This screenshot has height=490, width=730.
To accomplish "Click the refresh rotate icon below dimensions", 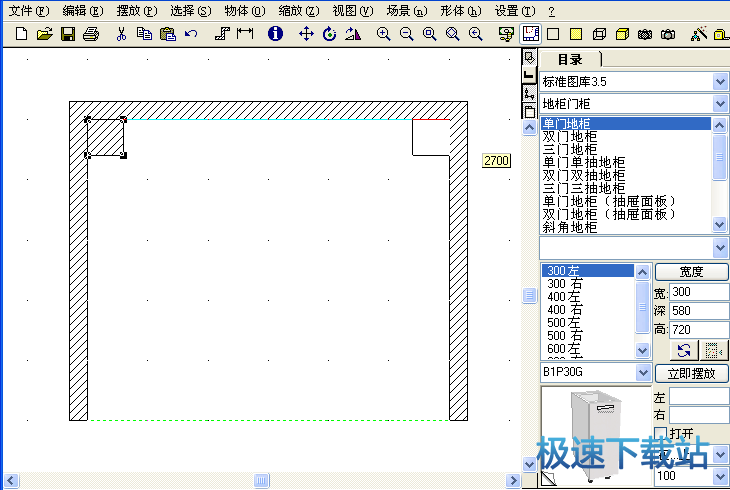I will (x=683, y=350).
